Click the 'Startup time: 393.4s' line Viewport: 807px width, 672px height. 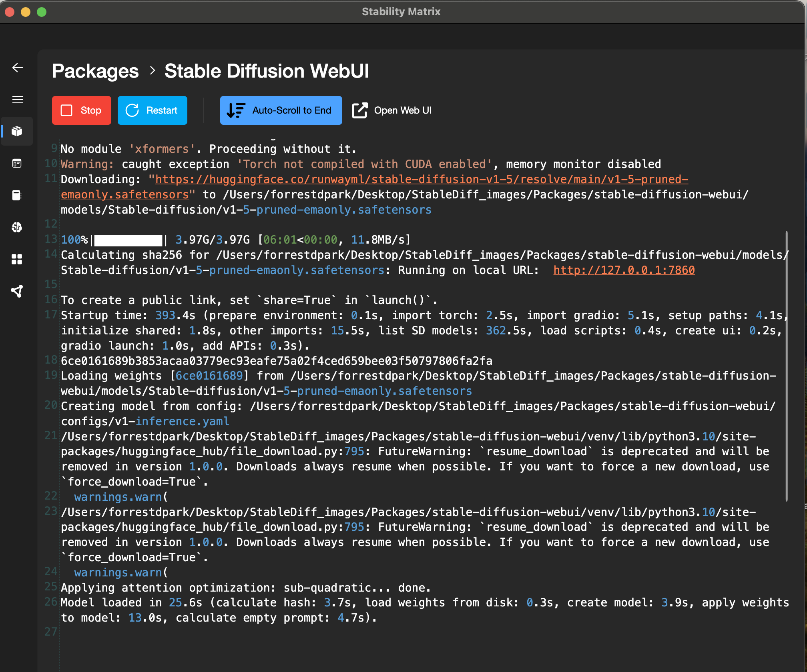coord(424,330)
